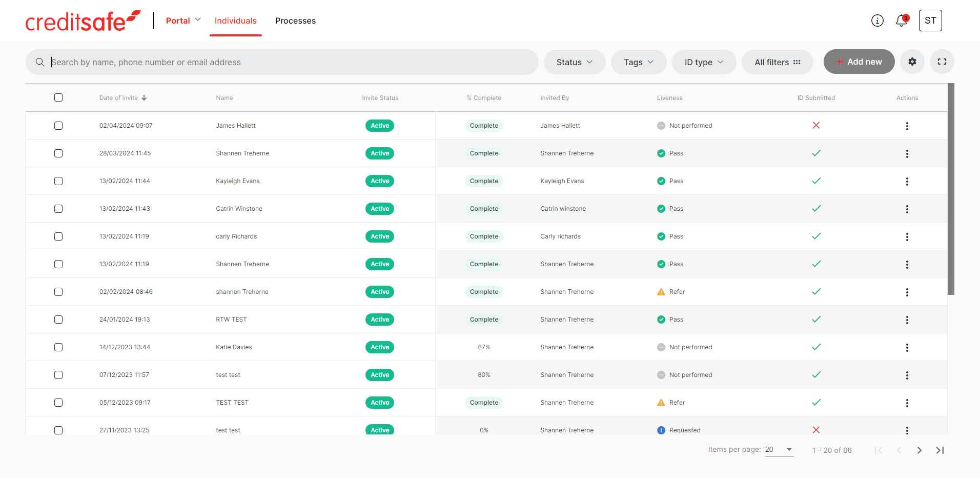Screen dimensions: 980x478
Task: Click sort arrow on Date of invite
Action: 144,98
